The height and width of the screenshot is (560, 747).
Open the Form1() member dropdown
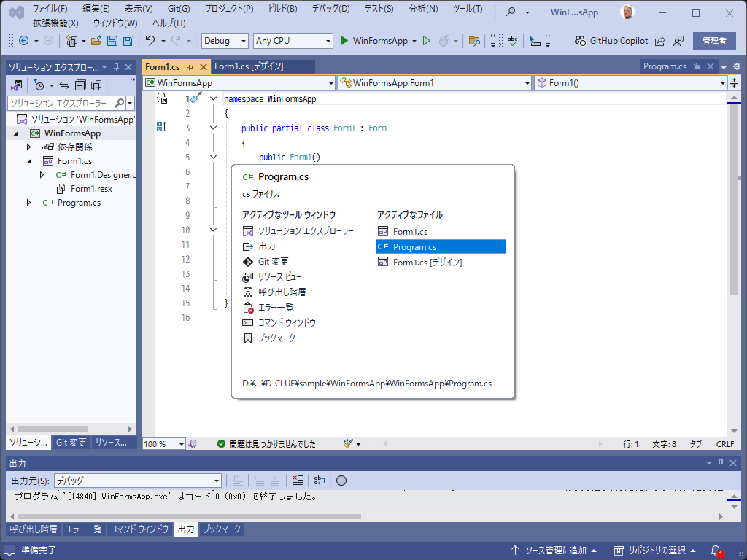(x=631, y=83)
